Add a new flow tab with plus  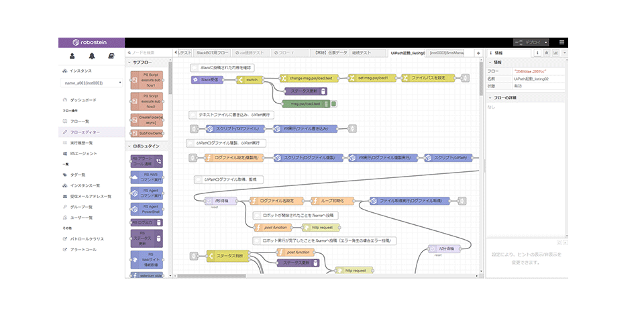pos(478,53)
